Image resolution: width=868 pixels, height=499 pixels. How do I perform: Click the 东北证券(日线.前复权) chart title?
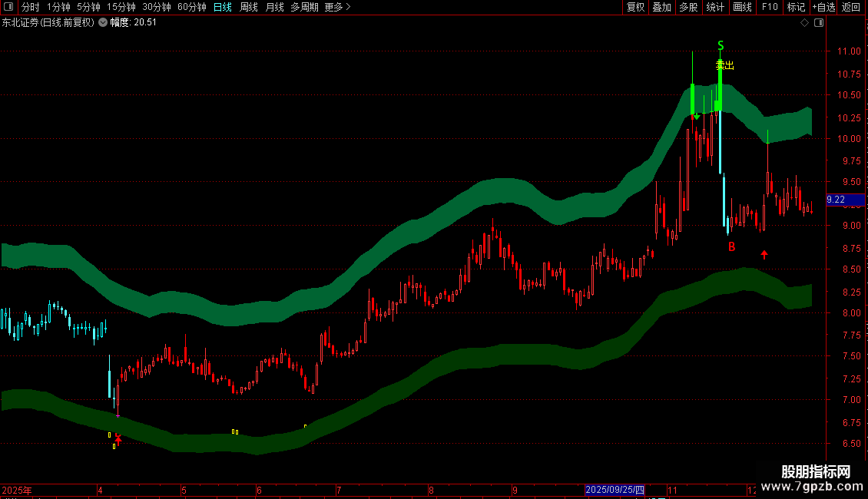point(48,23)
